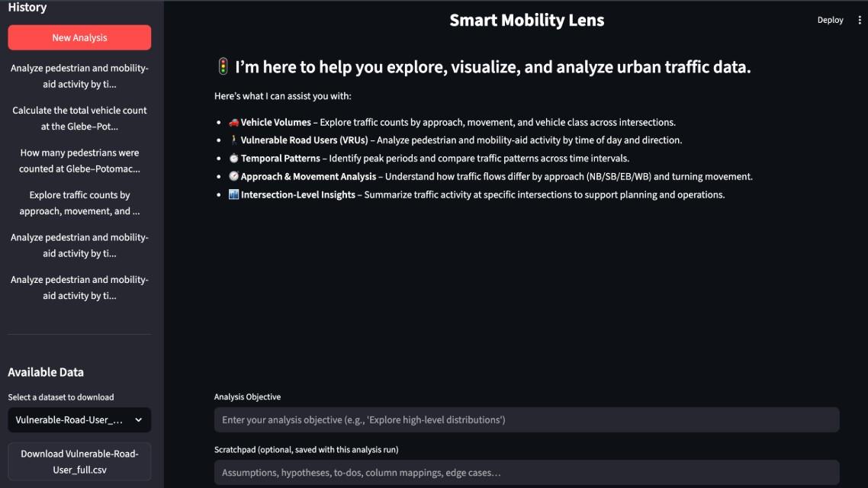The height and width of the screenshot is (488, 868).
Task: Open the Vulnerable-Road-User dataset selector
Action: tap(70, 420)
